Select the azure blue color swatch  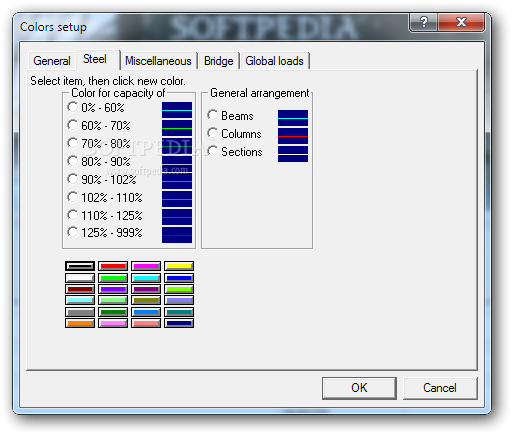point(146,312)
